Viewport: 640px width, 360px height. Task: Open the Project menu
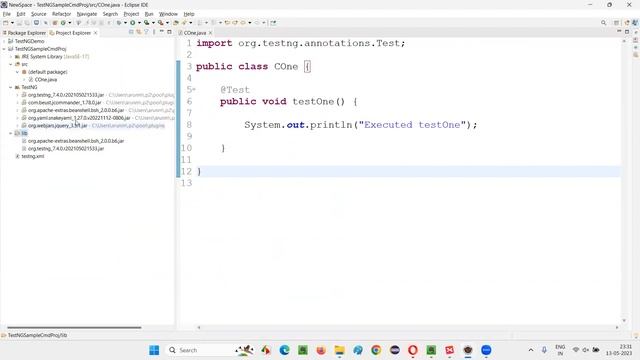point(131,14)
